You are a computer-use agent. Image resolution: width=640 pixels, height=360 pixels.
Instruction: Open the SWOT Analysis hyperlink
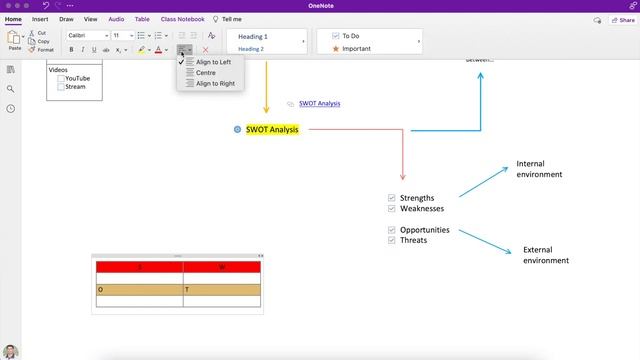click(x=320, y=104)
